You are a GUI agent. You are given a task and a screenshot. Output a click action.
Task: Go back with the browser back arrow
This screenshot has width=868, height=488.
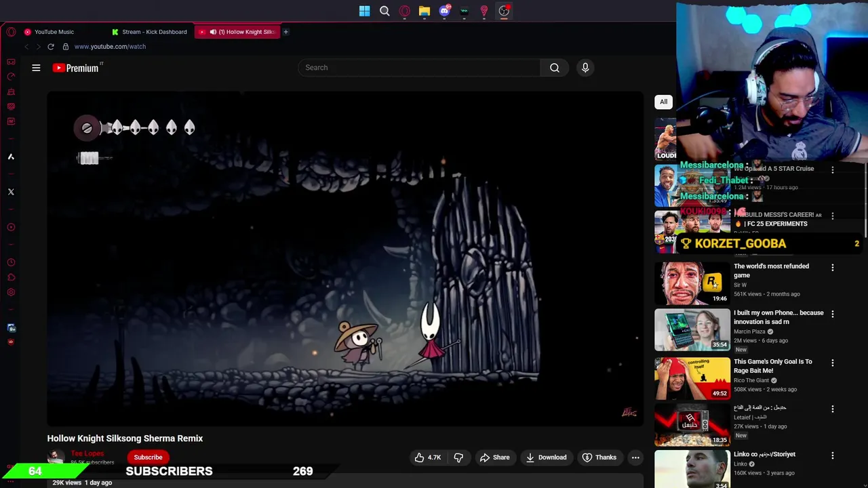[x=26, y=47]
